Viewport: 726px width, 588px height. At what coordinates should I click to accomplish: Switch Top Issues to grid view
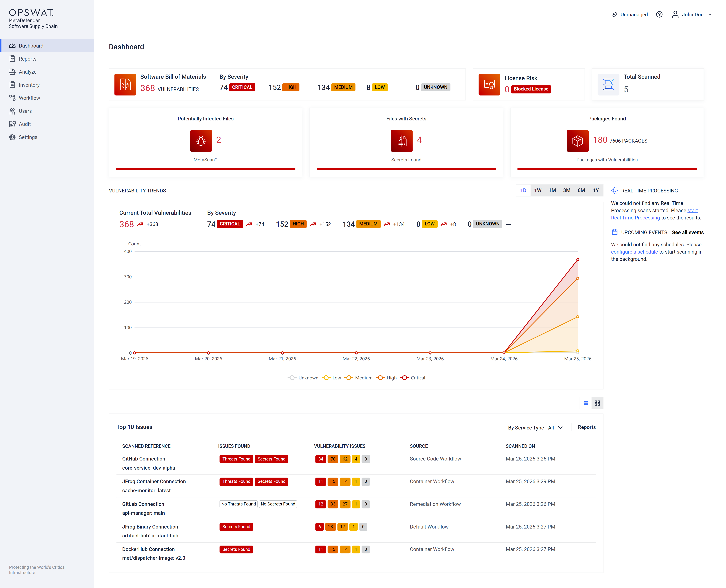click(x=597, y=403)
